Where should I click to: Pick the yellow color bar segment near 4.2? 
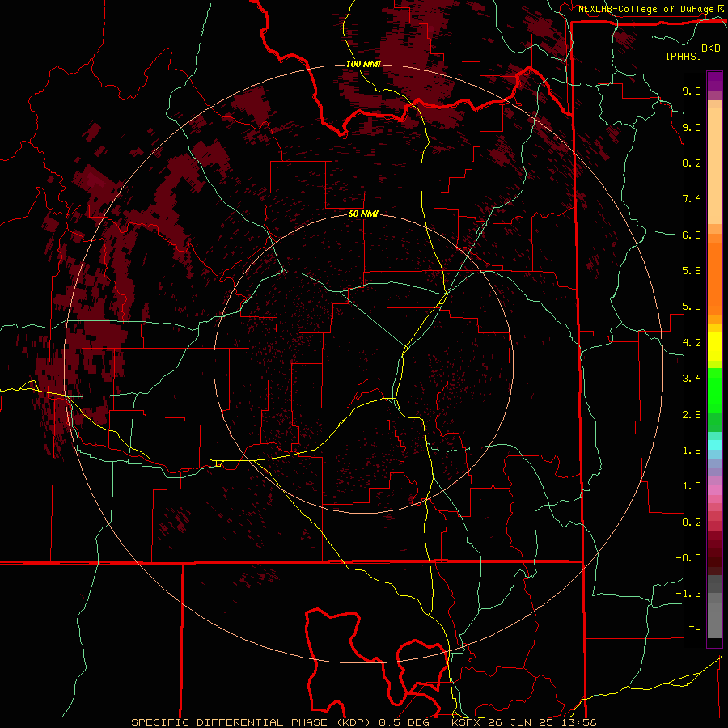coord(714,346)
